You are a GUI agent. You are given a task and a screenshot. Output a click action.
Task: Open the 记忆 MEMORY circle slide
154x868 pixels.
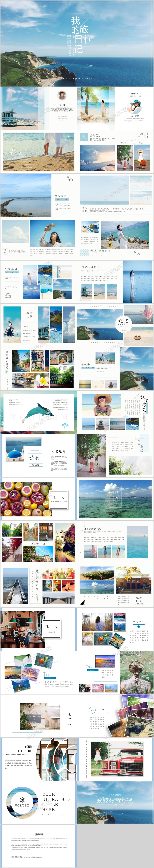point(115,325)
